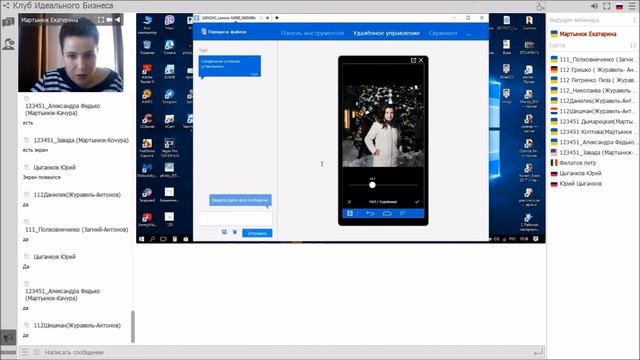Click 'Передача файлов' in remote app header

click(x=224, y=32)
